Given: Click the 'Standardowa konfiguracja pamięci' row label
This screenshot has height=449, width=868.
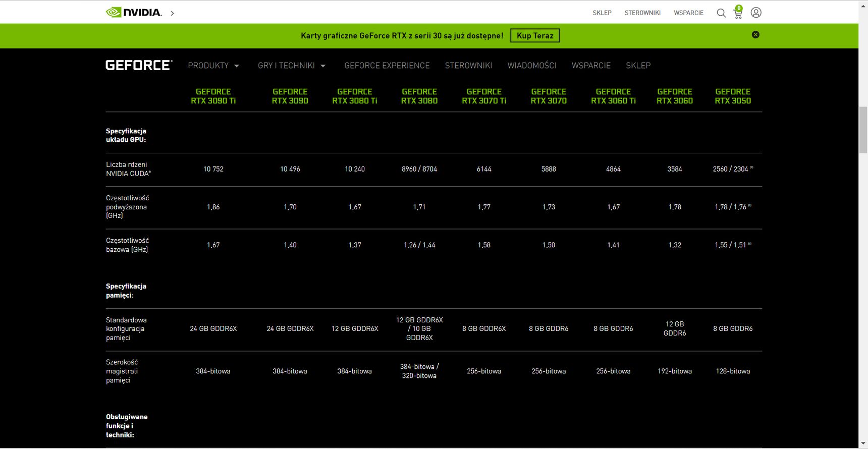Looking at the screenshot, I should click(x=126, y=328).
